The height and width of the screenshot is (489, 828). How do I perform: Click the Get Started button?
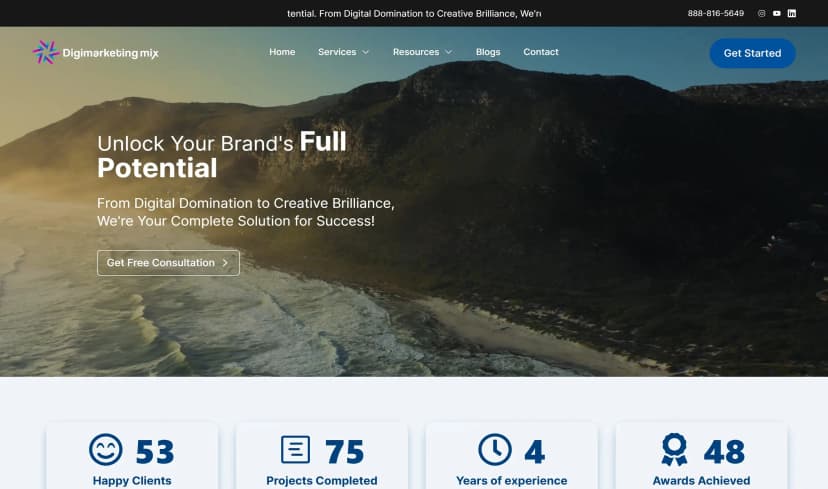[752, 53]
